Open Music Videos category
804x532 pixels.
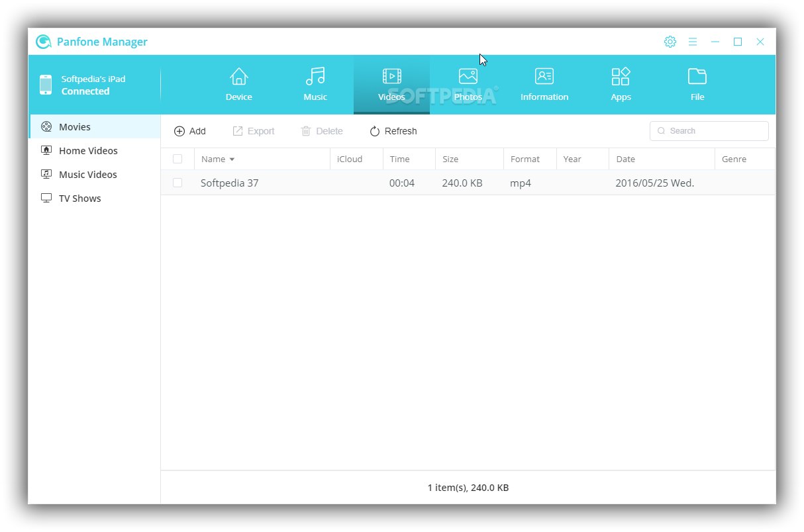[95, 174]
